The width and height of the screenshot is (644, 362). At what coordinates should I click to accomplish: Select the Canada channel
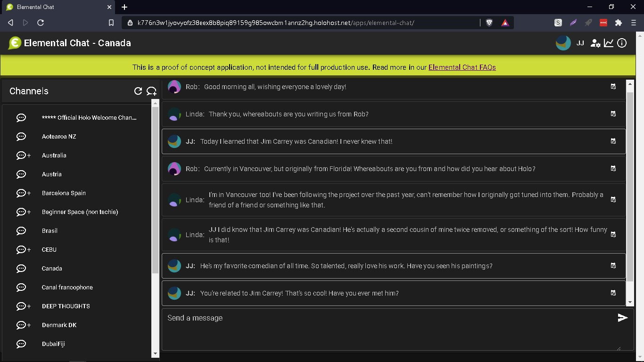point(52,268)
